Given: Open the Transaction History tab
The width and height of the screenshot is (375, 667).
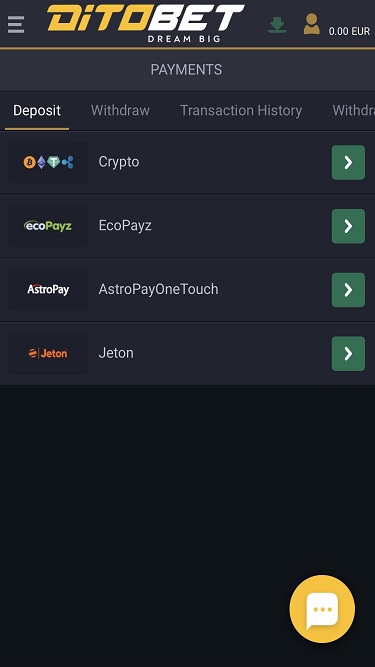Looking at the screenshot, I should click(241, 111).
